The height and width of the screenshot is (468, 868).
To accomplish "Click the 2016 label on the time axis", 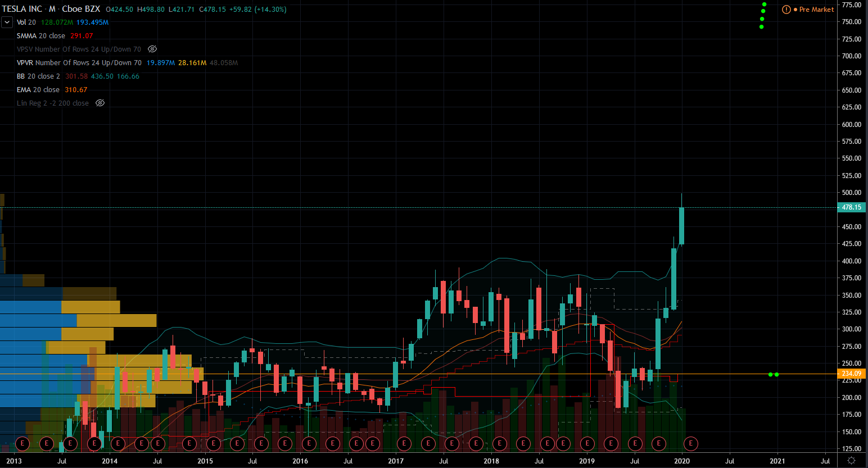I will 300,461.
